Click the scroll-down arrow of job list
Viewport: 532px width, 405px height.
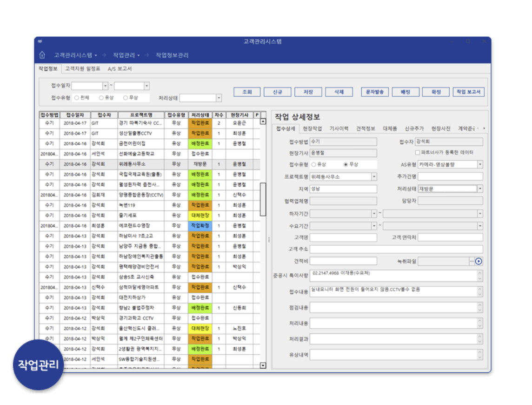[x=263, y=366]
